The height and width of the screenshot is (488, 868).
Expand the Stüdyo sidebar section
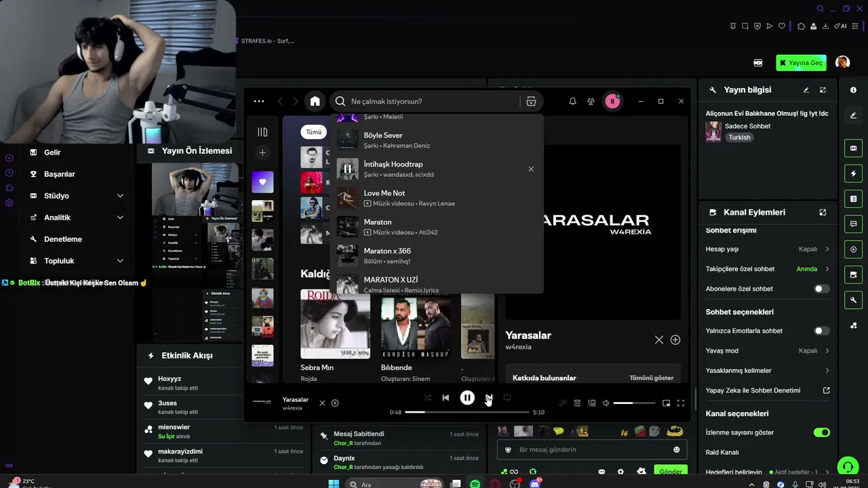tap(76, 196)
